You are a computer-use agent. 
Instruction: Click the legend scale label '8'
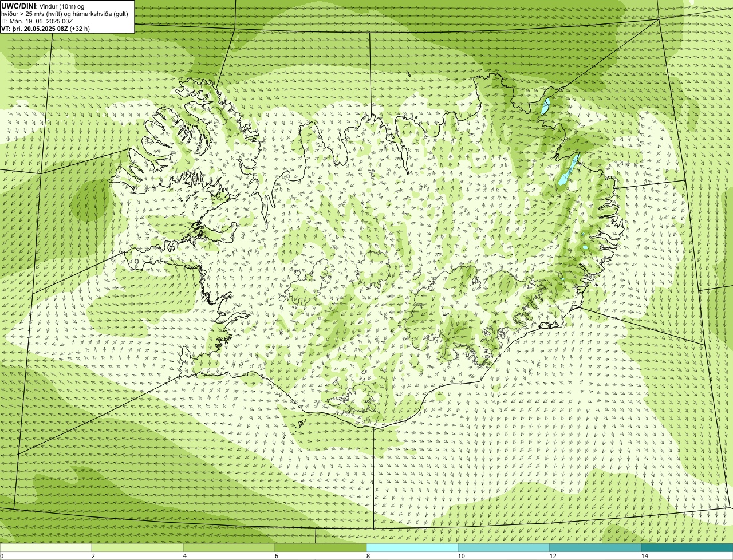click(x=368, y=556)
